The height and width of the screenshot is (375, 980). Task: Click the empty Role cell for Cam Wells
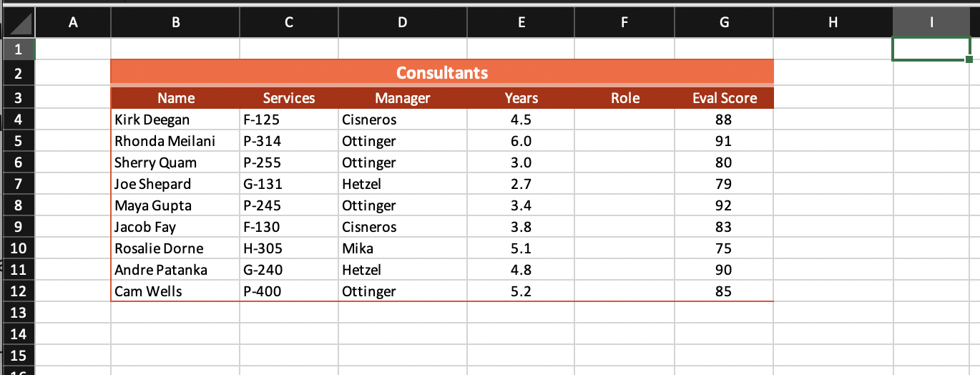coord(624,291)
